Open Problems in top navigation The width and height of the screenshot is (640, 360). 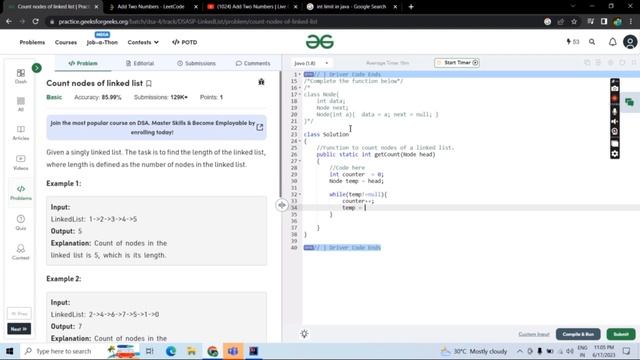(32, 42)
